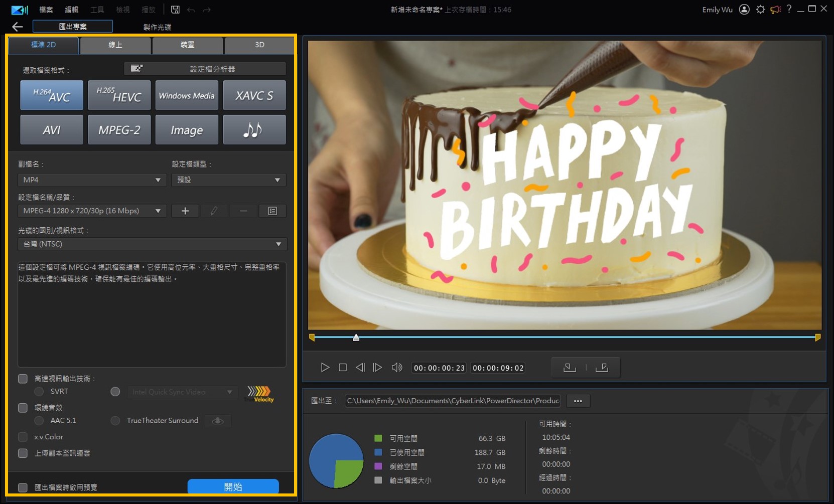834x504 pixels.
Task: Expand the MPEG-4 1280x720 profile quality dropdown
Action: (92, 211)
